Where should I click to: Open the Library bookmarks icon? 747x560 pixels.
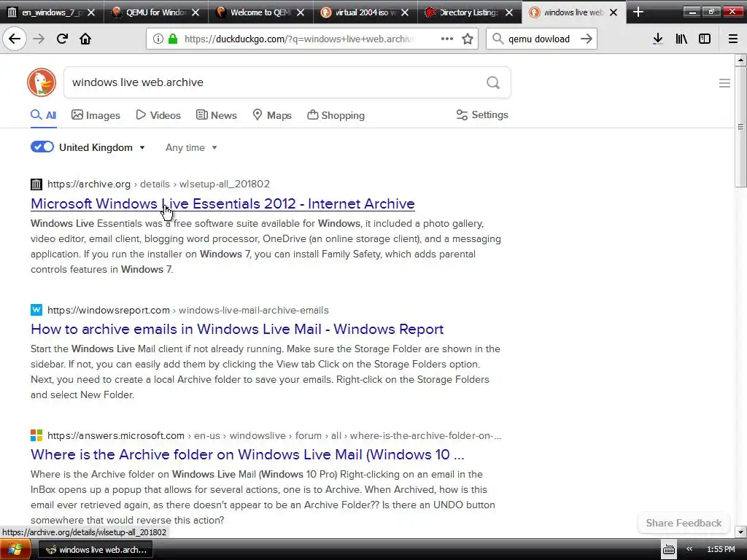click(x=681, y=39)
